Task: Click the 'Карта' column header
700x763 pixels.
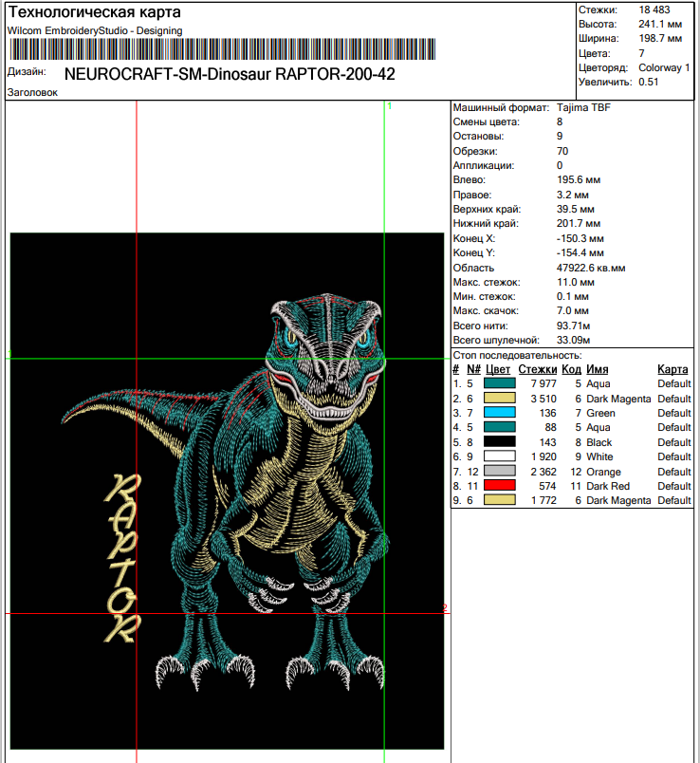Action: pyautogui.click(x=672, y=370)
